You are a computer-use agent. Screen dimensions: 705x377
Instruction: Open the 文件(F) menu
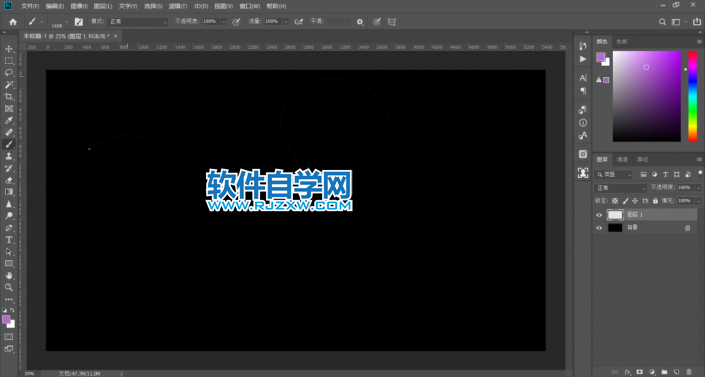(30, 6)
